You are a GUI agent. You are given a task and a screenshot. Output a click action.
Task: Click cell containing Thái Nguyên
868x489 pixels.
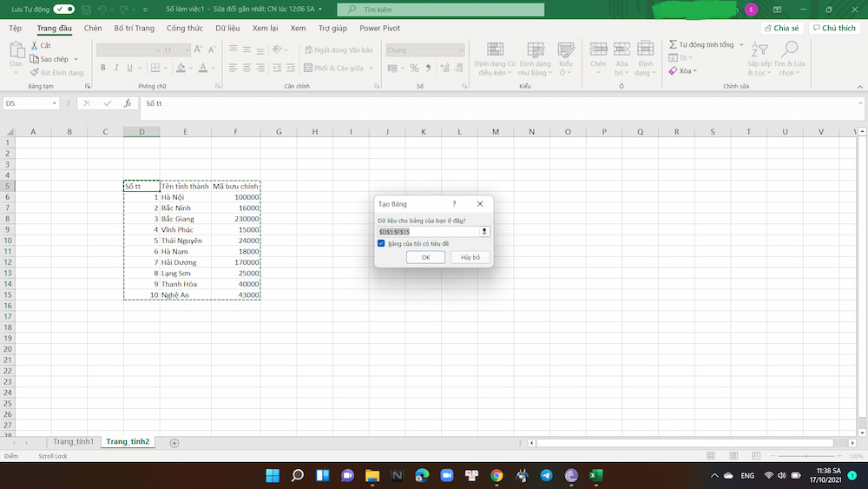tap(186, 241)
